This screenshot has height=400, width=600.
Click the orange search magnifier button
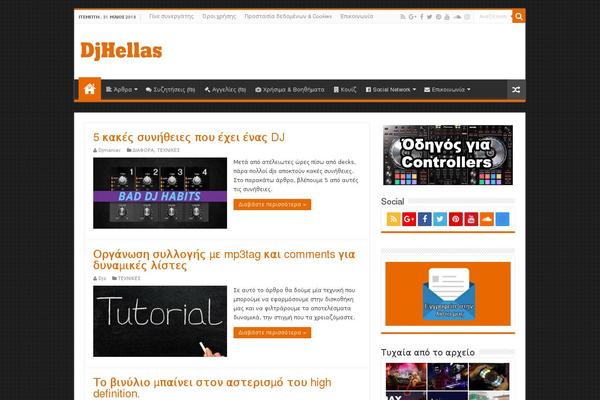[518, 16]
